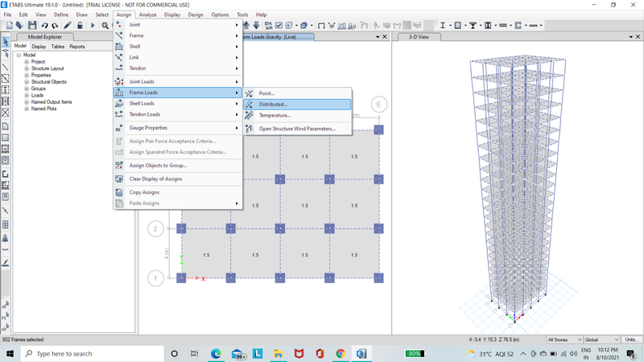
Task: Expand the Properties tree node
Action: coord(27,75)
